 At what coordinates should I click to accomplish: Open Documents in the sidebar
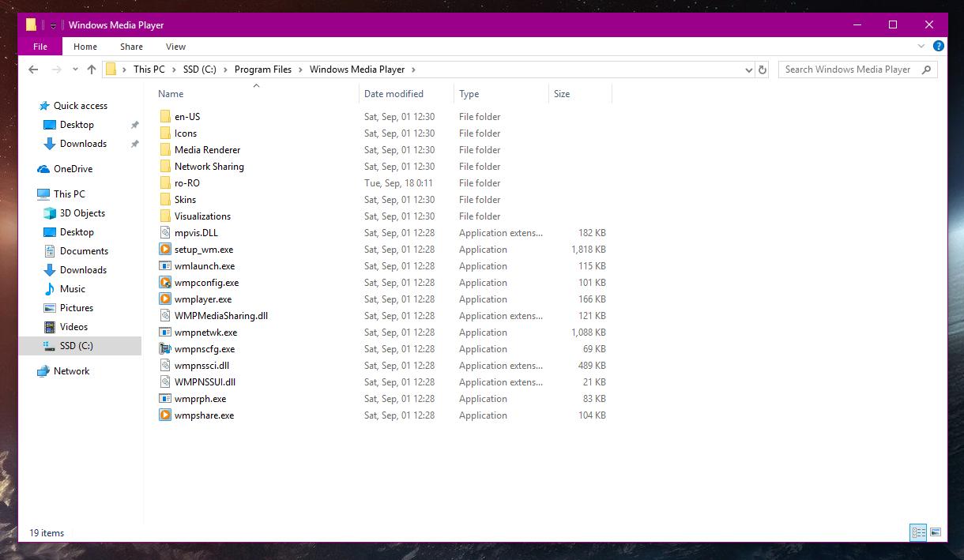84,251
